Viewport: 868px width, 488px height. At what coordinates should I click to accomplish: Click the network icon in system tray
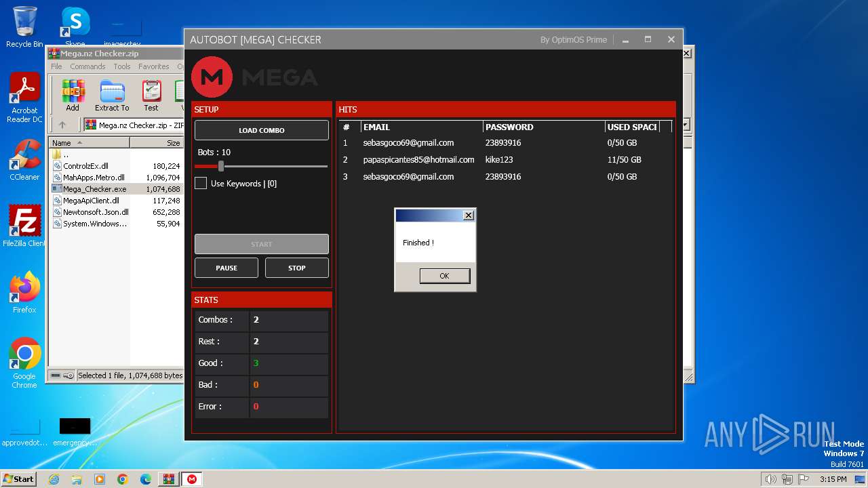(x=787, y=479)
